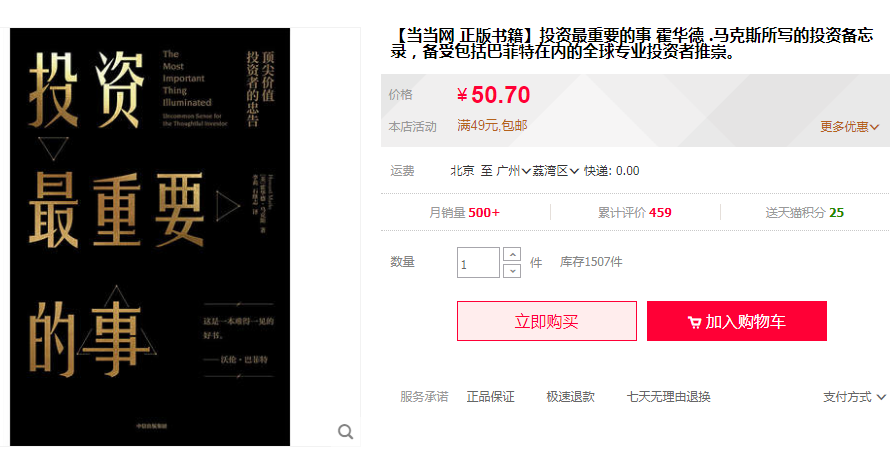Image resolution: width=890 pixels, height=458 pixels.
Task: Click the magnifier icon on book image
Action: click(346, 432)
